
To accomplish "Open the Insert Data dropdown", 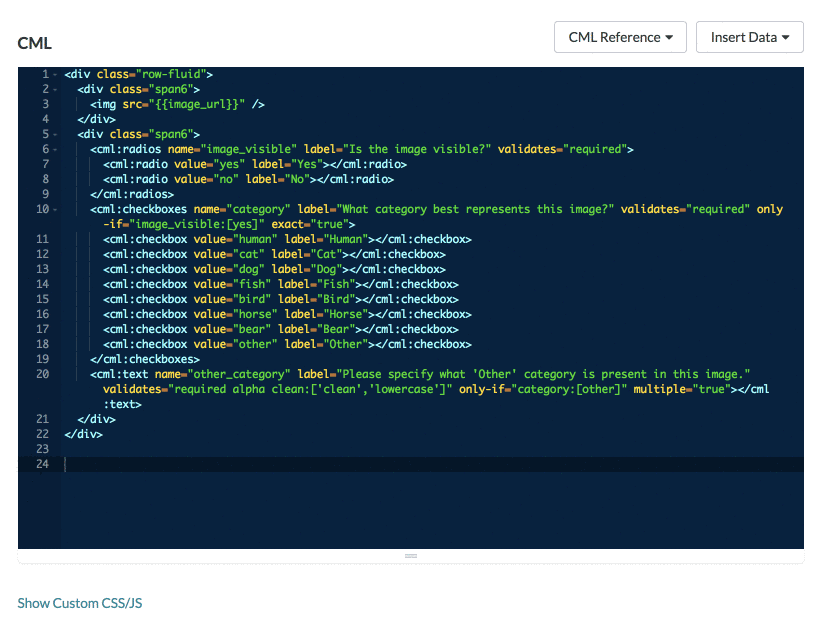I will coord(749,37).
